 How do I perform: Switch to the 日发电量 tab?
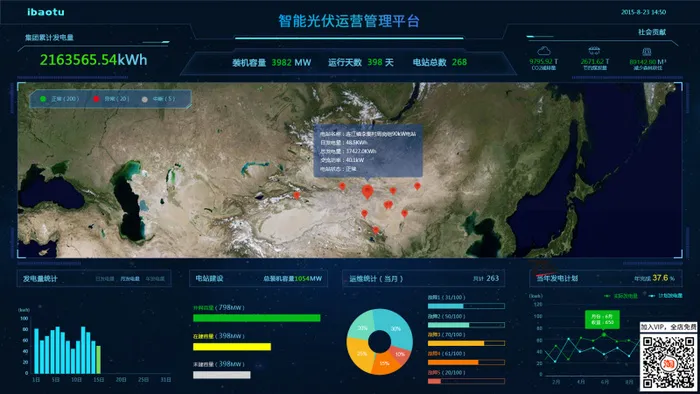click(104, 279)
